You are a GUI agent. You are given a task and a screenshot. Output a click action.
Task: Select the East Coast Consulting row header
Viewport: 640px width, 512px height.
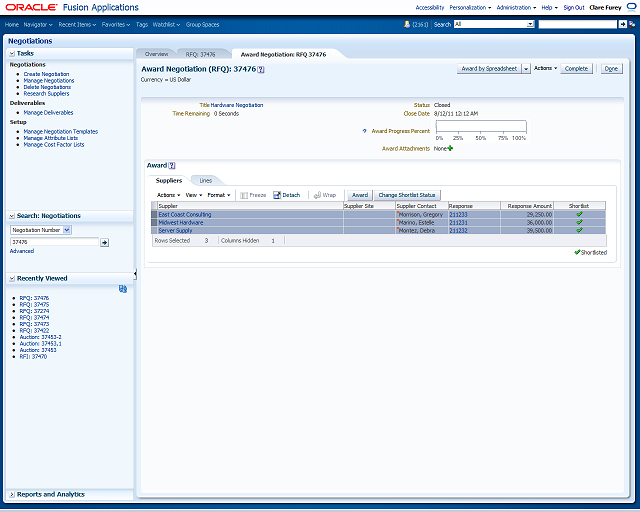[154, 214]
